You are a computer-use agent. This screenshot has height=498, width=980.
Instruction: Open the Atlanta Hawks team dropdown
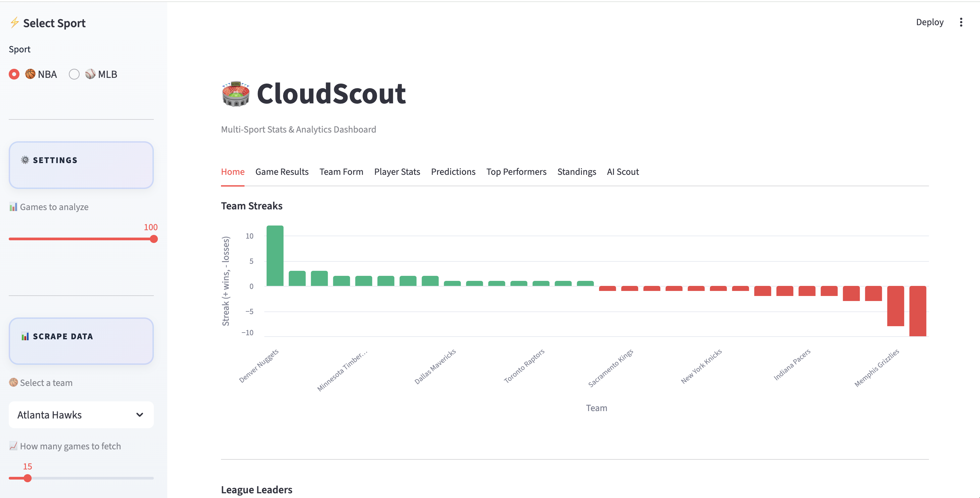81,415
